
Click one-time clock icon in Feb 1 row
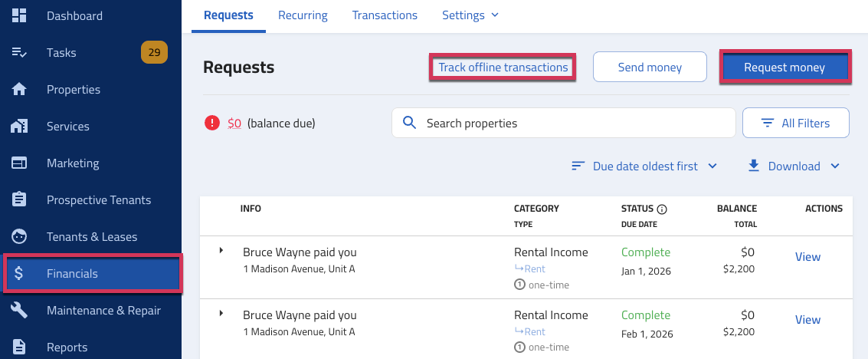[x=519, y=347]
